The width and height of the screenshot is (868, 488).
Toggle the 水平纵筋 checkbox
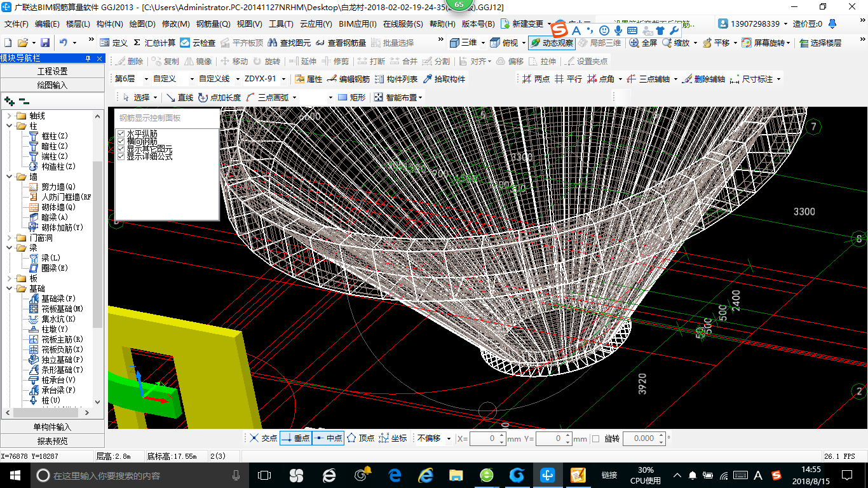coord(121,133)
